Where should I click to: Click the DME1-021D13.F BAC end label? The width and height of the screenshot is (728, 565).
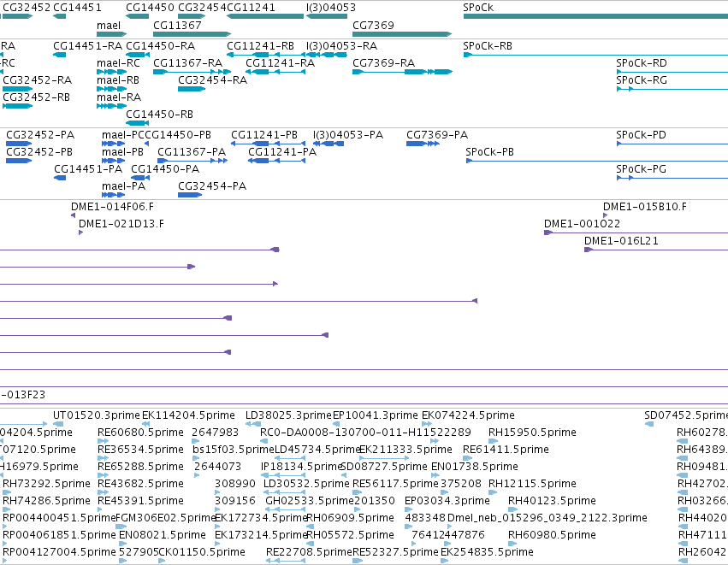point(121,224)
